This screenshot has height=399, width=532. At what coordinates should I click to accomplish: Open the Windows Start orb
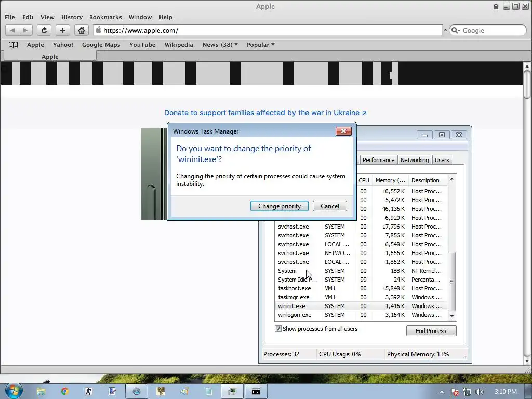(x=13, y=391)
